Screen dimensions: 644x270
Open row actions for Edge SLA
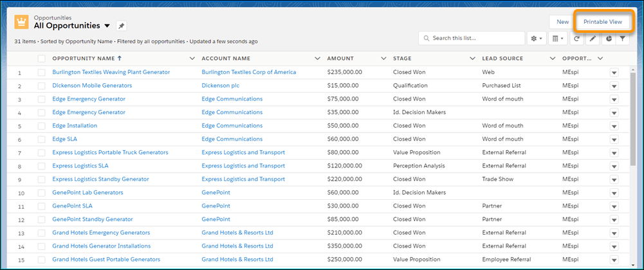click(614, 140)
